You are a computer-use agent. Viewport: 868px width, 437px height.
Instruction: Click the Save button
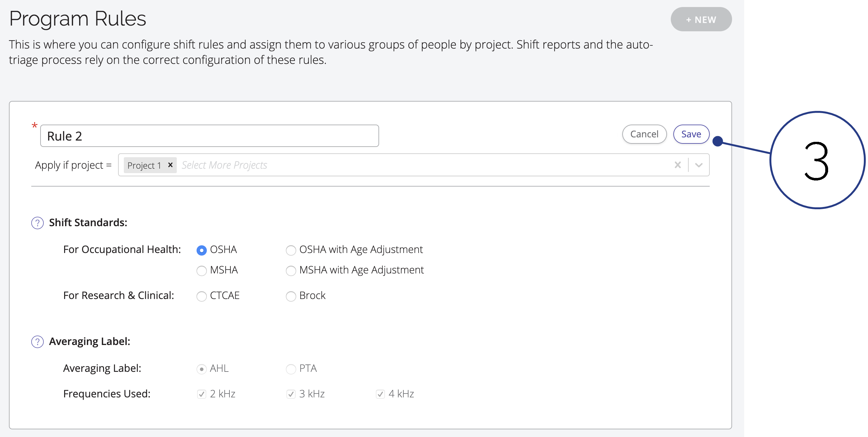coord(691,134)
